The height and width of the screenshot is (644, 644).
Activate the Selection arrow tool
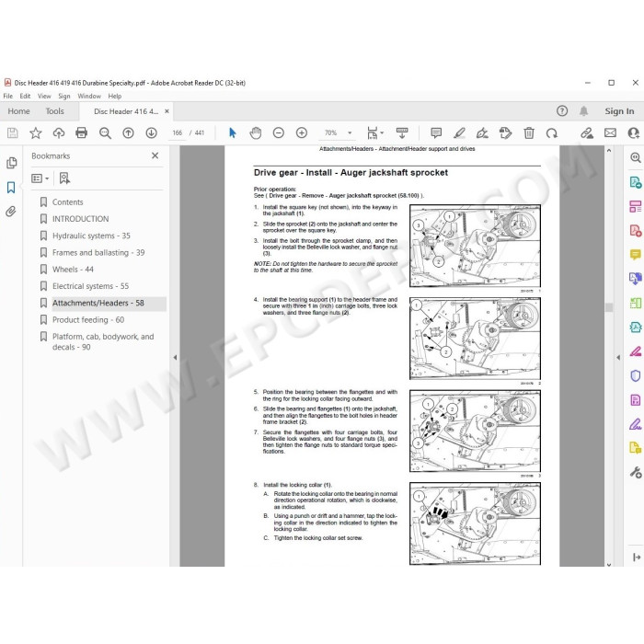[x=233, y=133]
